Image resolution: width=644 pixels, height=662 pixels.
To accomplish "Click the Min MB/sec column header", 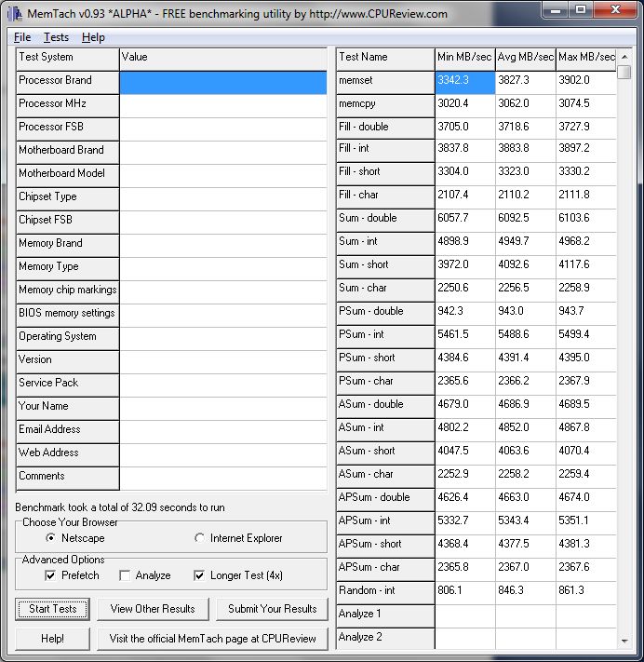I will 464,59.
